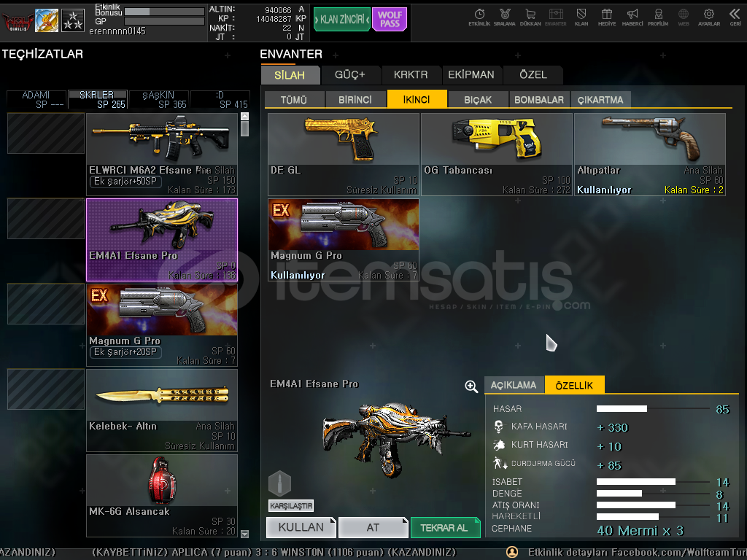
Task: Click the WolfTeam logo in top-left
Action: click(x=18, y=20)
